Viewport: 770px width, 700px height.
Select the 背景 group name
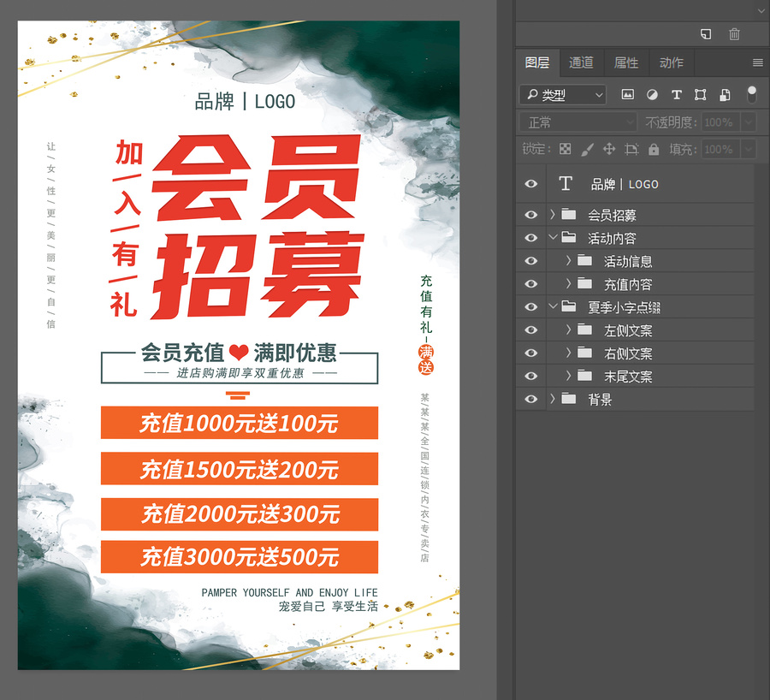click(600, 399)
